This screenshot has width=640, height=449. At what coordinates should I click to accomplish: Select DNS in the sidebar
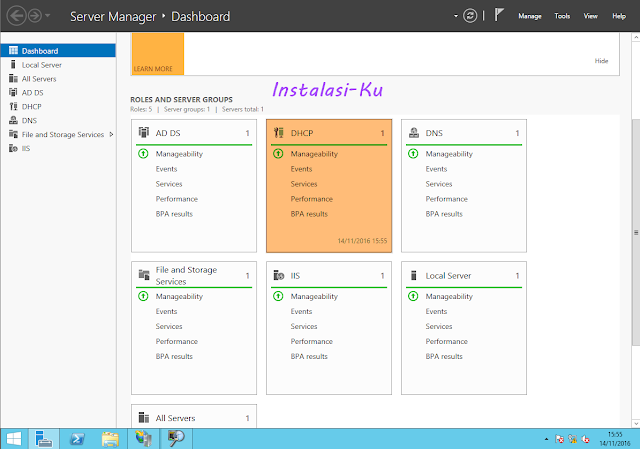click(58, 120)
